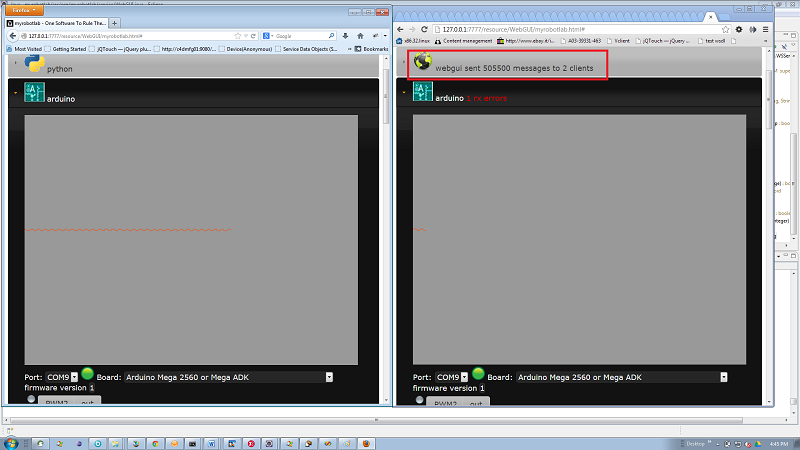This screenshot has width=800, height=450.
Task: Collapse the arduino panel in the Chrome window
Action: (x=404, y=92)
